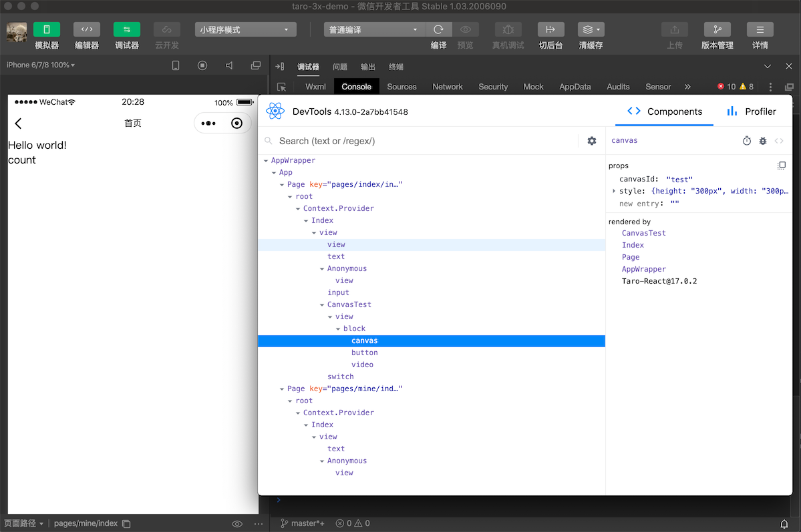This screenshot has height=532, width=801.
Task: Activate the element inspect picker icon
Action: 281,87
